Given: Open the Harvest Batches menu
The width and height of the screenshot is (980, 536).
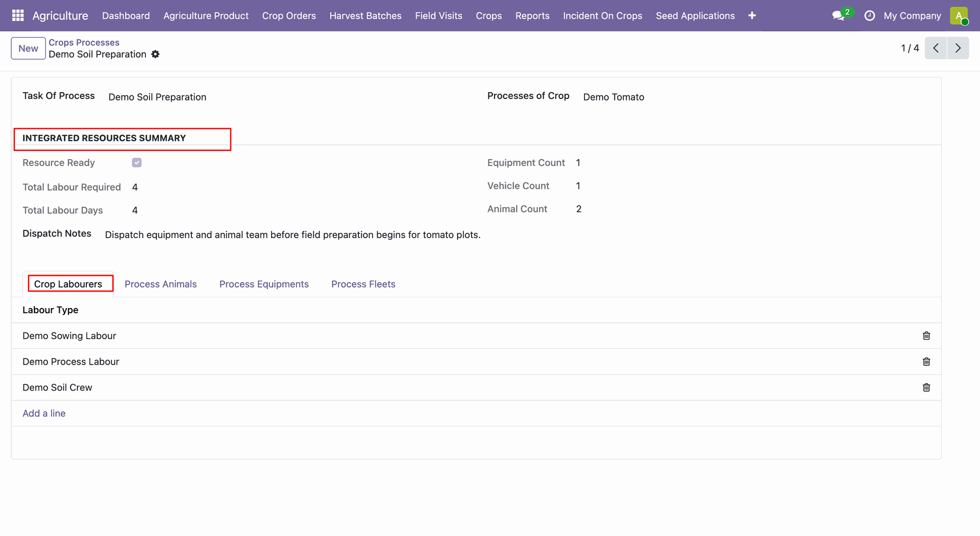Looking at the screenshot, I should (x=365, y=16).
